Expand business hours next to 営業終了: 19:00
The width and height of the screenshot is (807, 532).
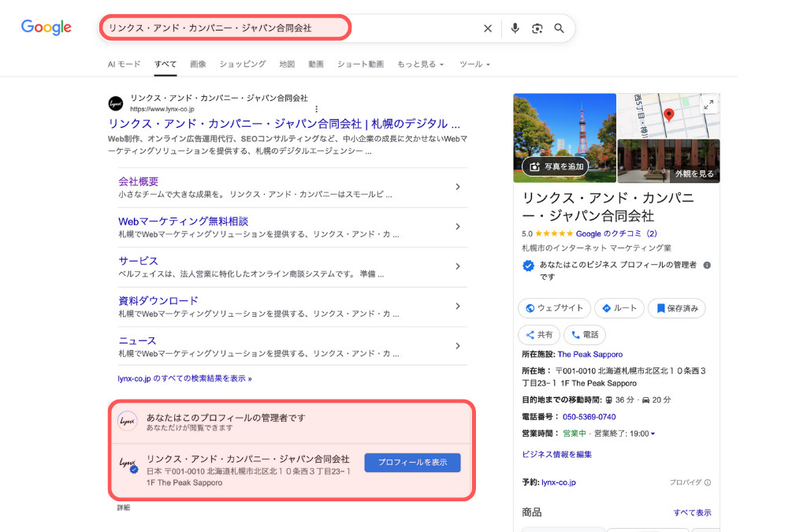pyautogui.click(x=653, y=433)
